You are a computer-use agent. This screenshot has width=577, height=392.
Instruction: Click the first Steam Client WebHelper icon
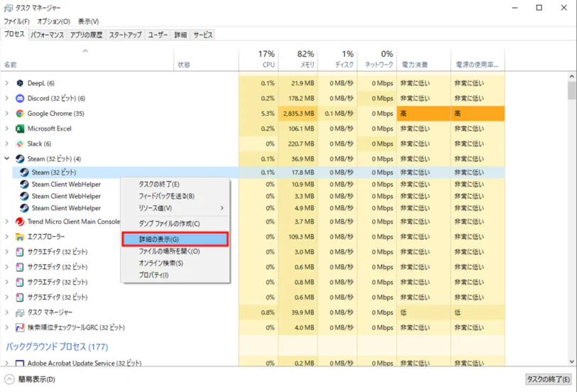click(x=24, y=184)
